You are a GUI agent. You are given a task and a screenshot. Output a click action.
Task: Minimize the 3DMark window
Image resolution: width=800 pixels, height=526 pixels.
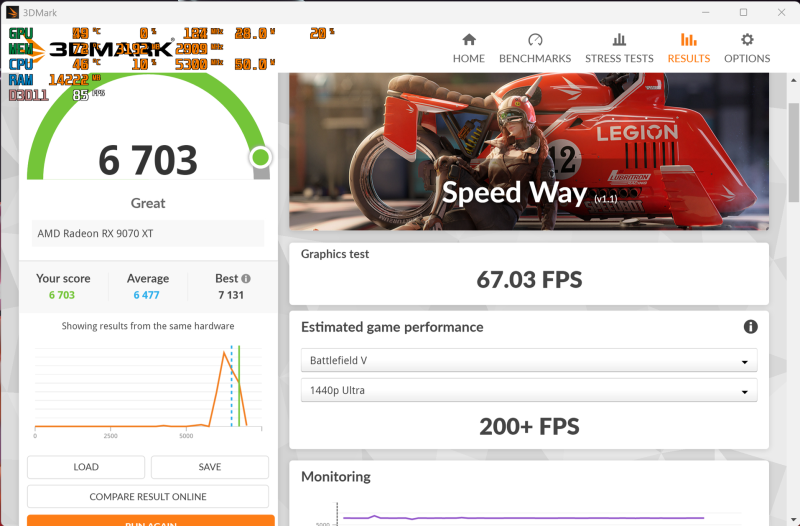(x=706, y=12)
